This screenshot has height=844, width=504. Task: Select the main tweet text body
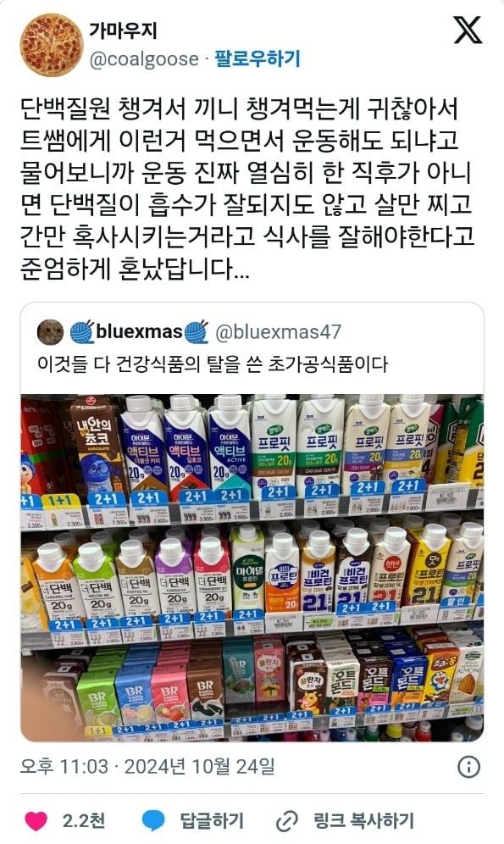click(x=247, y=188)
